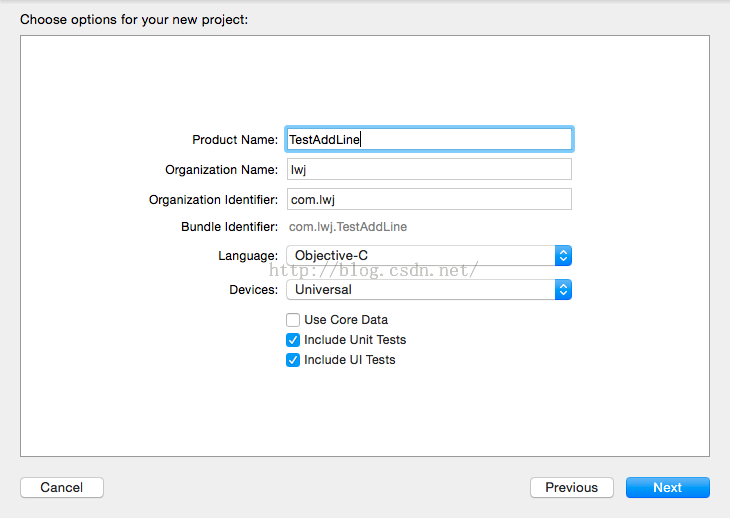This screenshot has width=730, height=518.
Task: Click the blue arrows on Devices popup
Action: click(564, 290)
